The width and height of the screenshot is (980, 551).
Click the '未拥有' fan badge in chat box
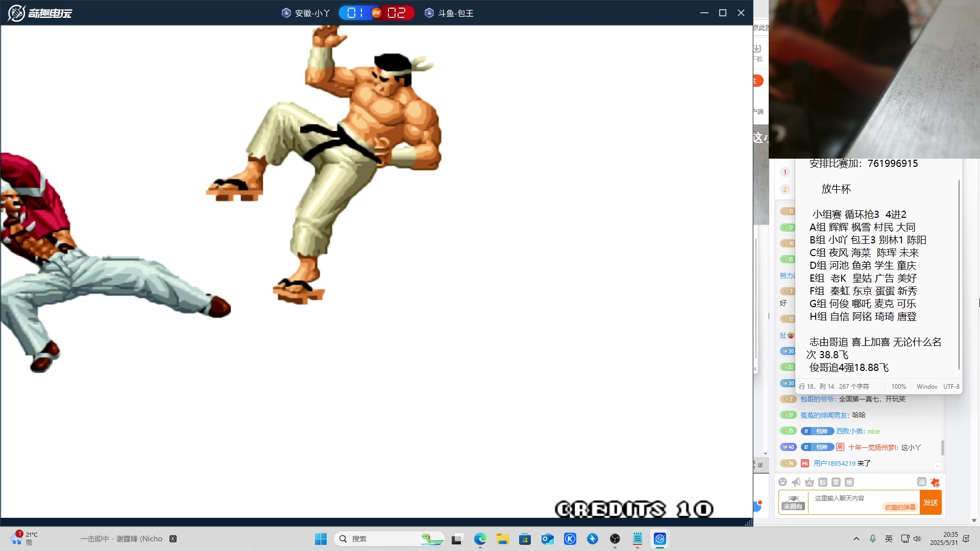point(793,503)
